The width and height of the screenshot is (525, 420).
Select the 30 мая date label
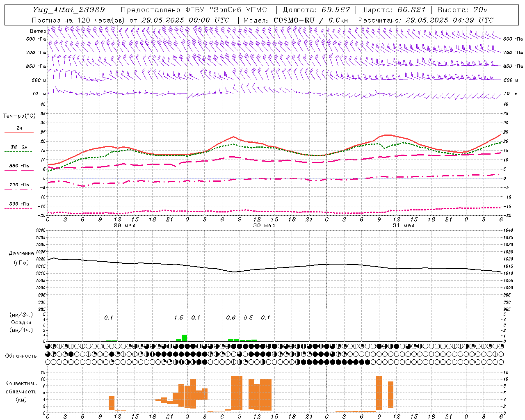pyautogui.click(x=264, y=226)
